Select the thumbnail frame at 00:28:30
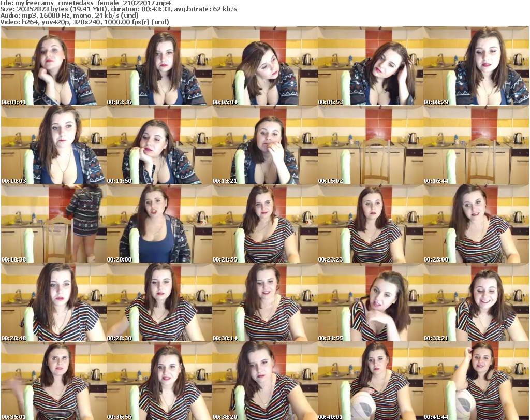 (159, 302)
